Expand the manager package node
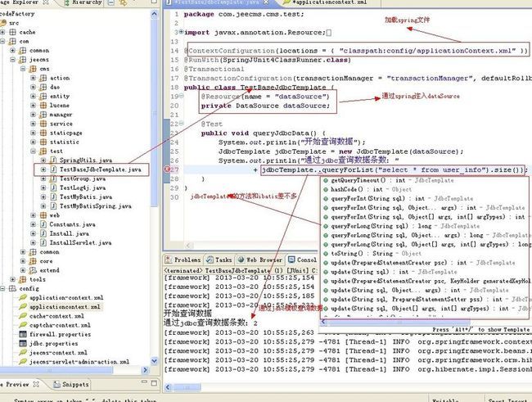This screenshot has height=402, width=532. [x=34, y=115]
